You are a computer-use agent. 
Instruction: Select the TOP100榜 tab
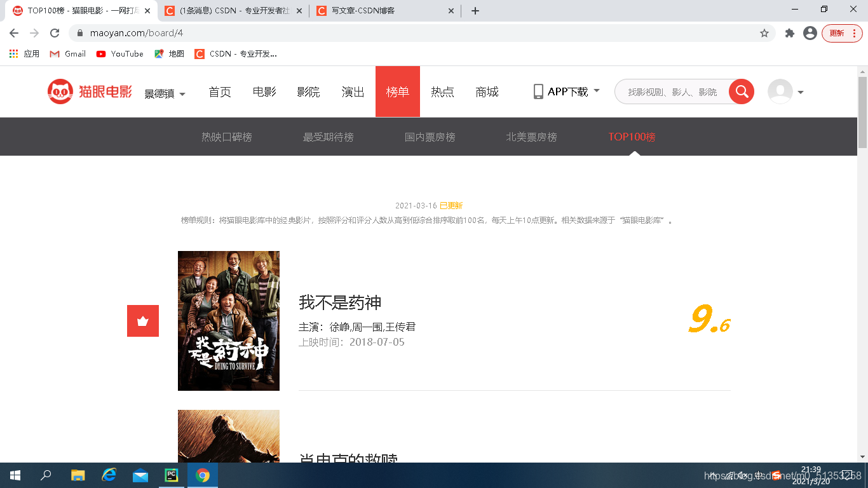tap(632, 137)
